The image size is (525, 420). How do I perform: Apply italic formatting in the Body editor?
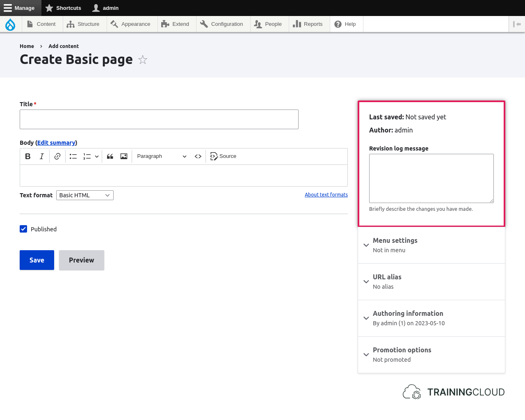tap(41, 156)
